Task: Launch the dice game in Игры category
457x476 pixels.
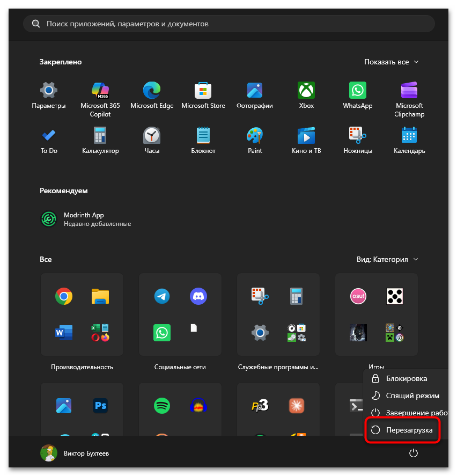Action: (394, 296)
